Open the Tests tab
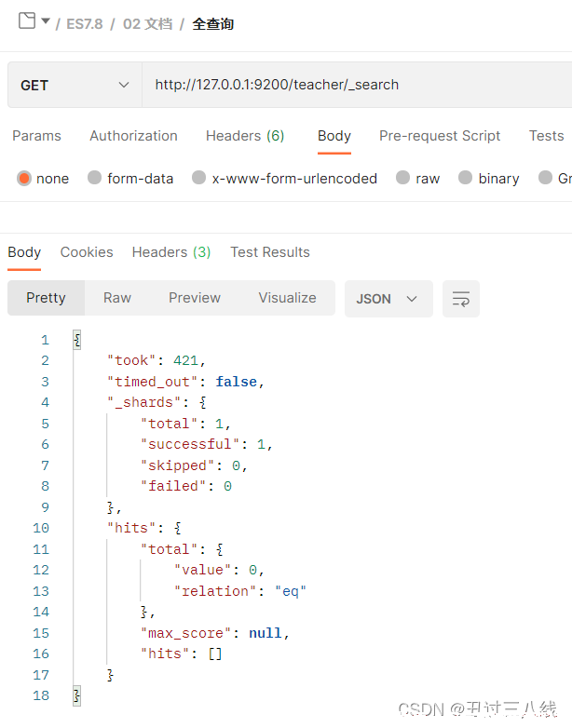The width and height of the screenshot is (572, 728). coord(546,136)
